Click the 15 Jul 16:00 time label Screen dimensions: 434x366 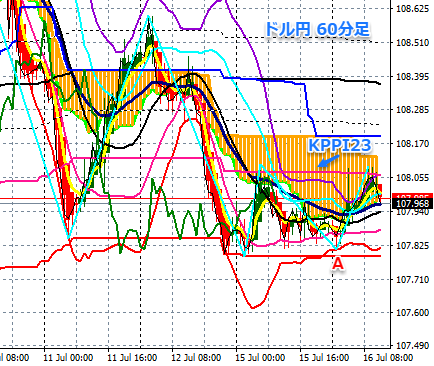click(324, 358)
